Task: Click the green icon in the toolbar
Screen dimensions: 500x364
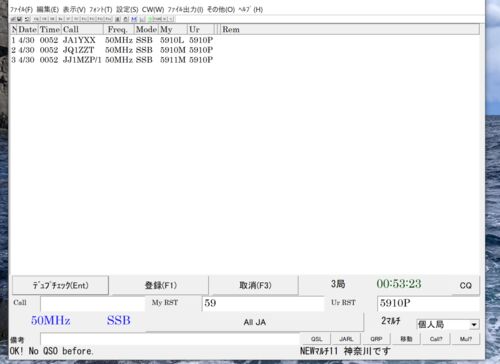Action: 150,19
